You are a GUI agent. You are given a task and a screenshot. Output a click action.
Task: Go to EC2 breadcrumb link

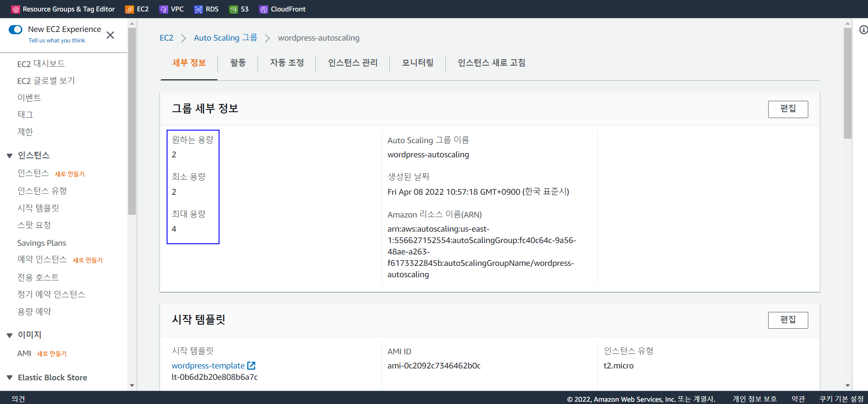[x=166, y=38]
